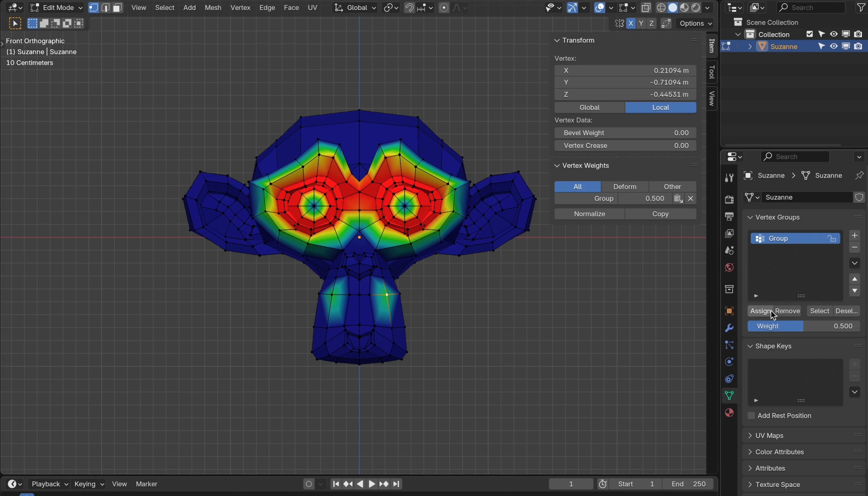Switch to vertex select mode
This screenshot has height=496, width=868.
click(94, 7)
